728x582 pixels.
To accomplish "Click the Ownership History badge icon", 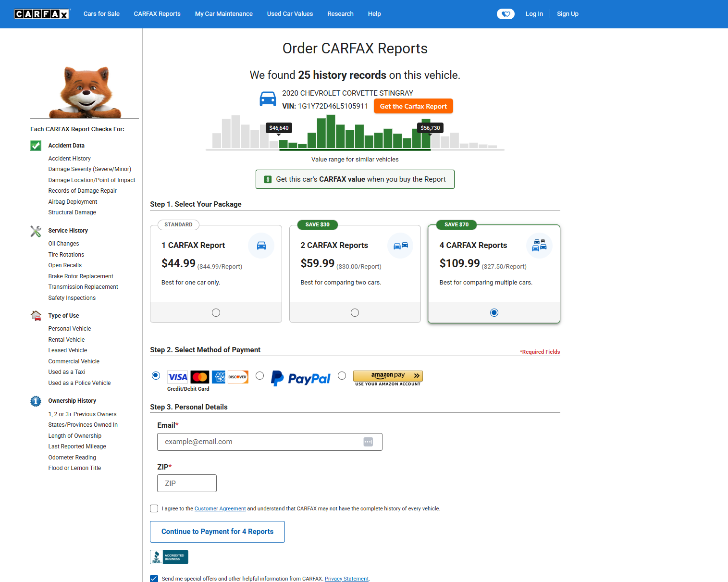I will click(x=36, y=401).
